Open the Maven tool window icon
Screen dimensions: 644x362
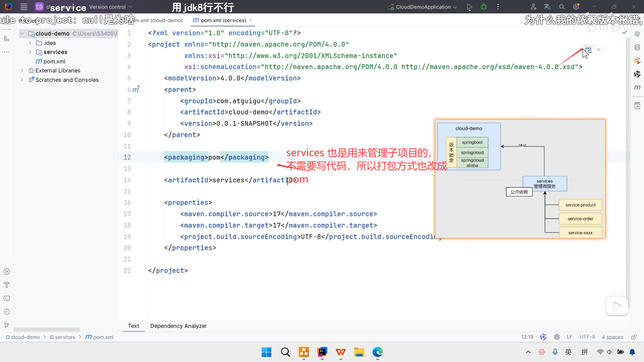[x=637, y=87]
